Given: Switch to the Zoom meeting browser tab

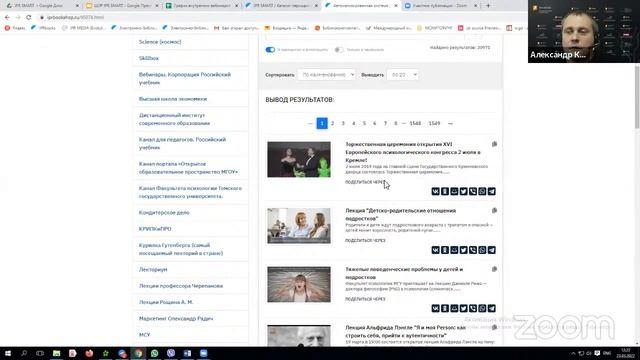Looking at the screenshot, I should (441, 6).
